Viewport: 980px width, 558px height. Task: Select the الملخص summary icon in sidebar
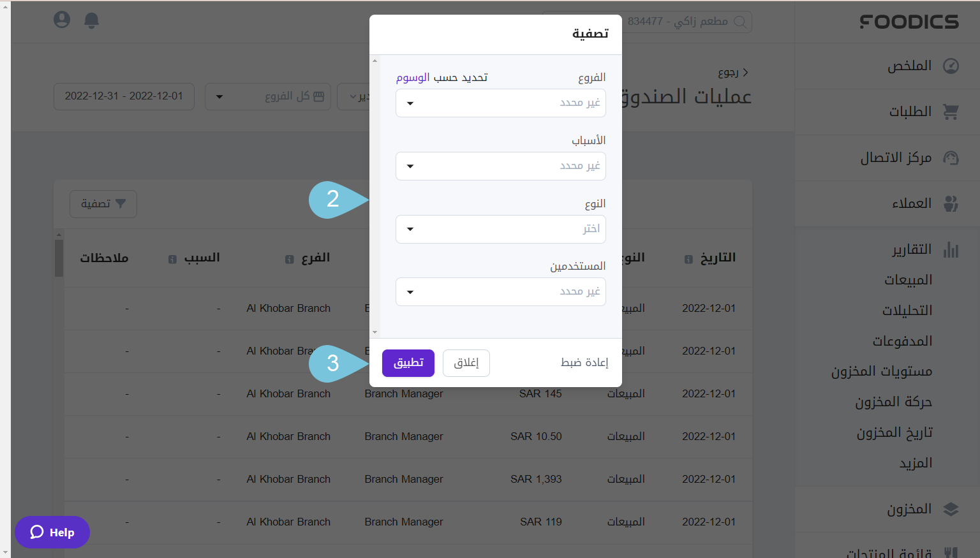[x=951, y=66]
